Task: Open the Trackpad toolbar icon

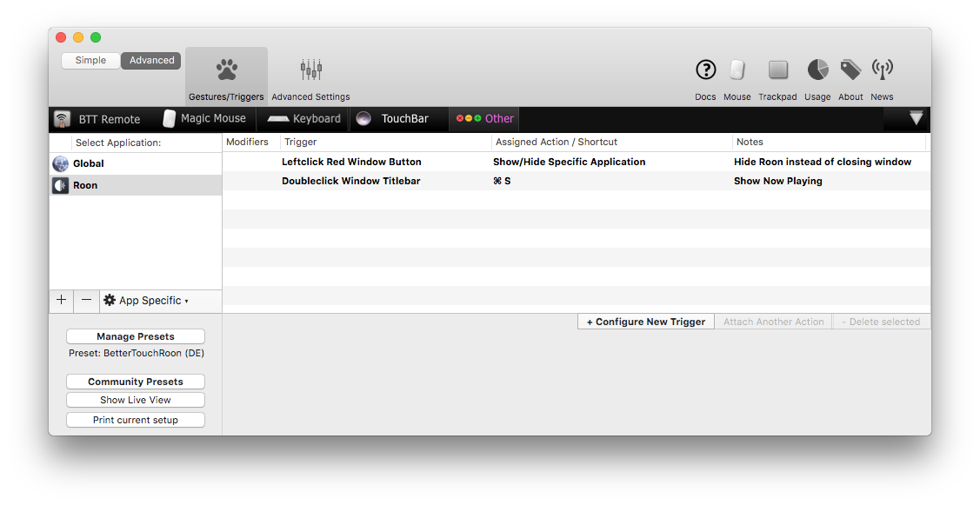Action: (x=777, y=70)
